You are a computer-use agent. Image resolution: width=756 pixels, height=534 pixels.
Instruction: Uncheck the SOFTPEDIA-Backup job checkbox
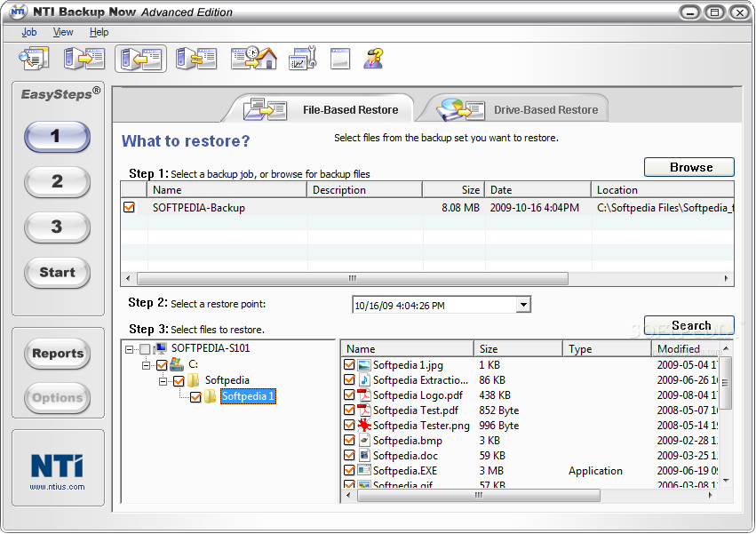pyautogui.click(x=129, y=207)
